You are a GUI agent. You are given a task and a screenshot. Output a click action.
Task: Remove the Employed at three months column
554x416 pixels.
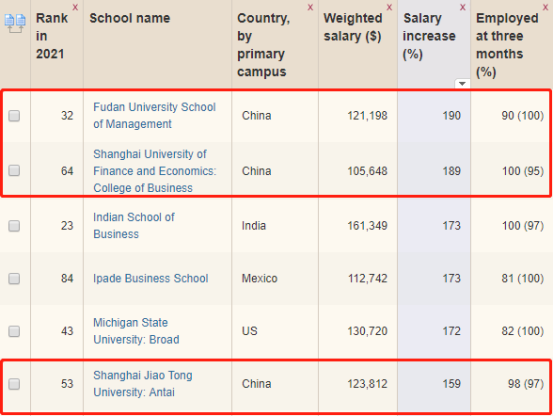point(546,7)
